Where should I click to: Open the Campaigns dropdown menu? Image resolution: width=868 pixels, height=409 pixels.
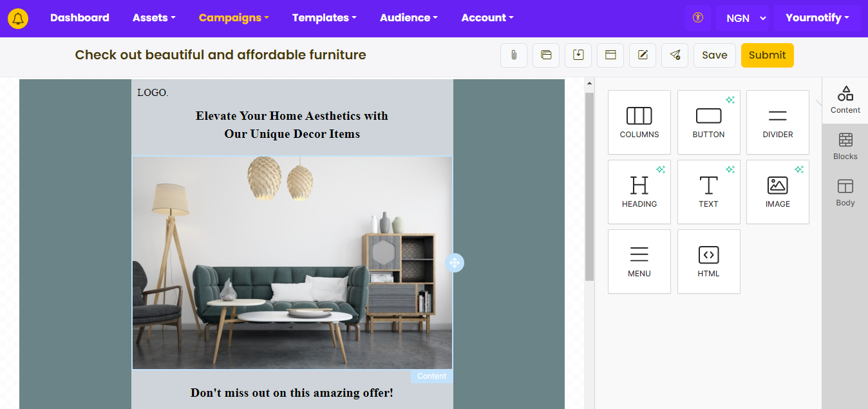234,18
